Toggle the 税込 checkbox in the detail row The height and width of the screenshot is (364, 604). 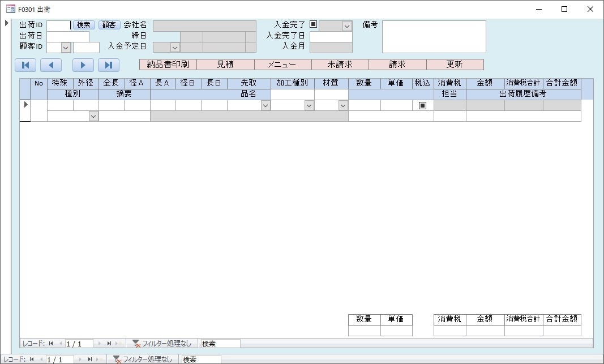pyautogui.click(x=422, y=105)
